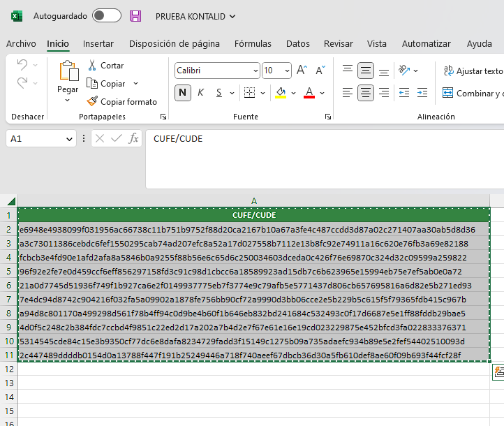
Task: Redo the last undone action
Action: click(22, 83)
